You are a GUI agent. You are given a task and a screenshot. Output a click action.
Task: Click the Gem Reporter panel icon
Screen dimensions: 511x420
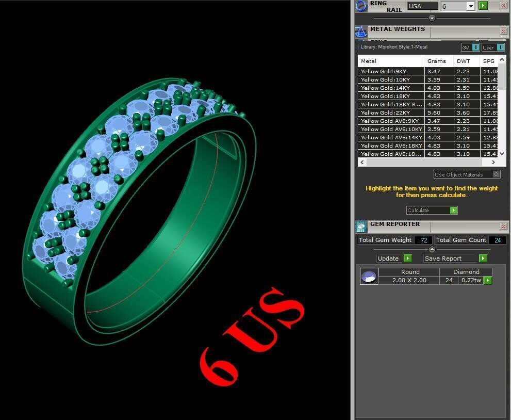(x=361, y=227)
